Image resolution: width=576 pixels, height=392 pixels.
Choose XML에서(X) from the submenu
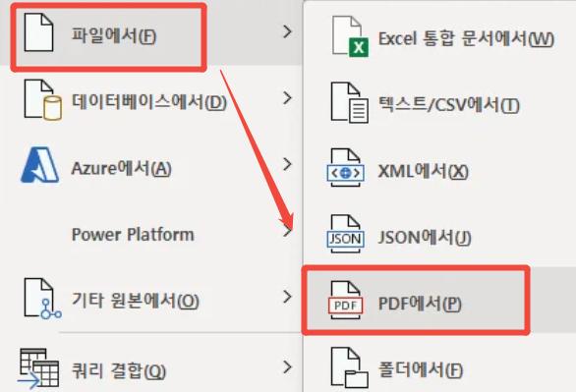tap(440, 168)
